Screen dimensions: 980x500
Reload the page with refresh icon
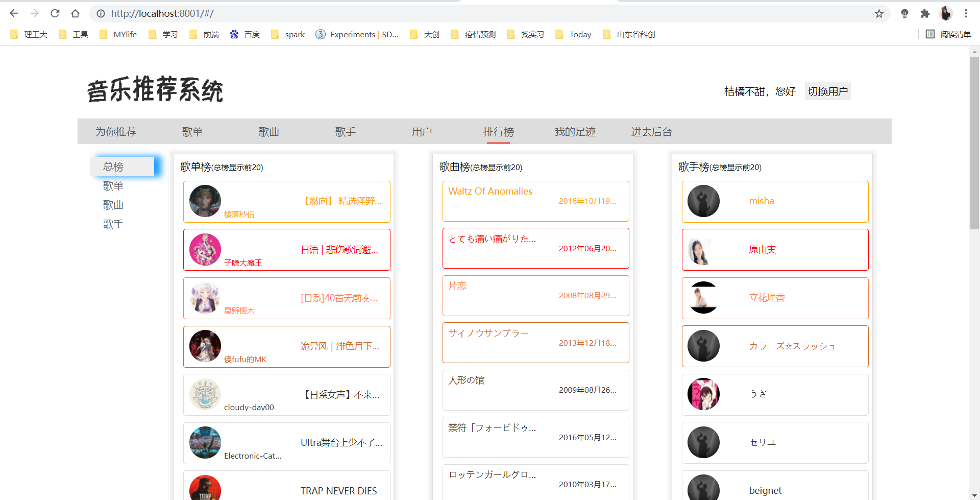tap(55, 13)
